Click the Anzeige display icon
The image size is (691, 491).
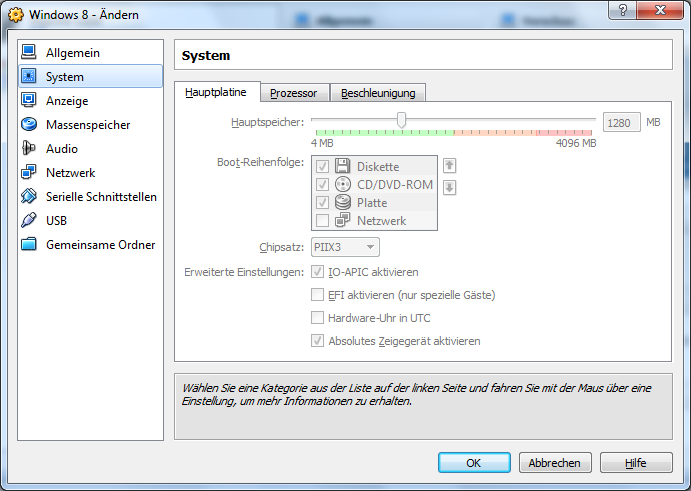tap(29, 100)
